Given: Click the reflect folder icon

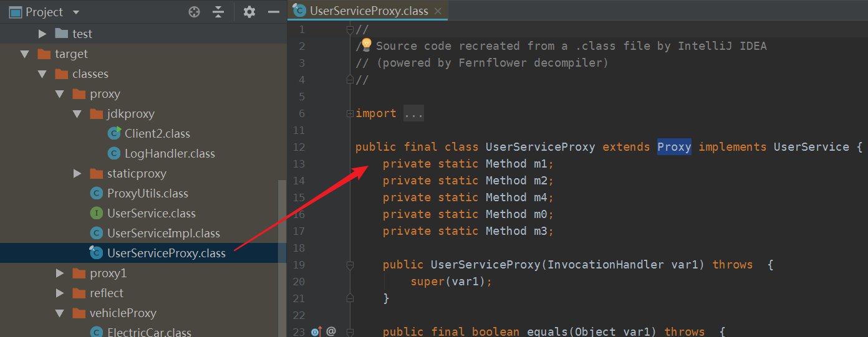Looking at the screenshot, I should 79,293.
